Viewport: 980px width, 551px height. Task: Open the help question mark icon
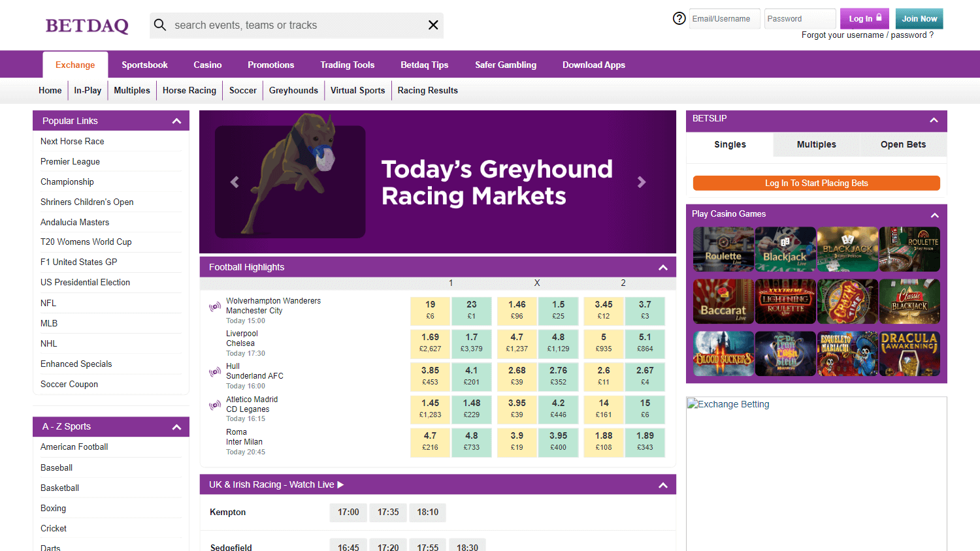point(679,18)
